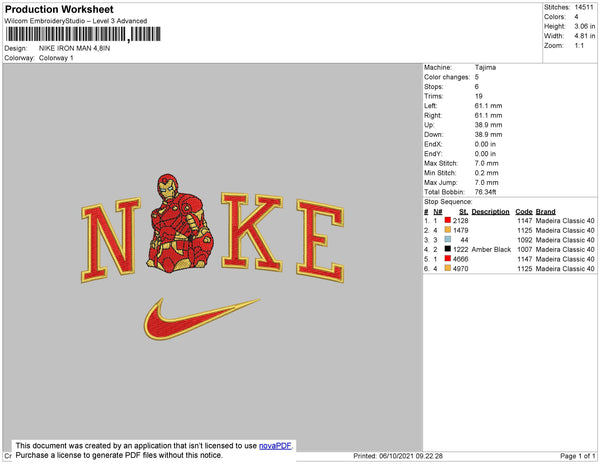This screenshot has width=600, height=464.
Task: Click 'Wilcom EmbroideryStudio – Level 3 Advanced' text
Action: (76, 21)
